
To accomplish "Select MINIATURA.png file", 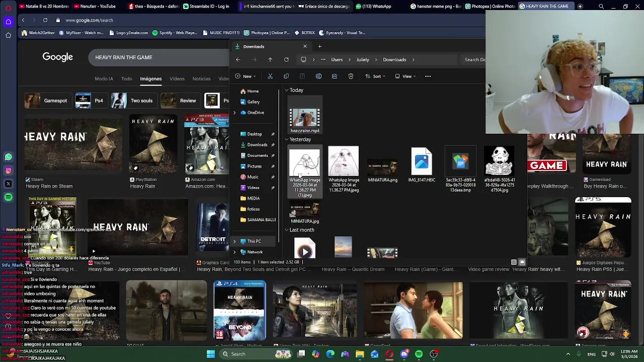I will 382,170.
